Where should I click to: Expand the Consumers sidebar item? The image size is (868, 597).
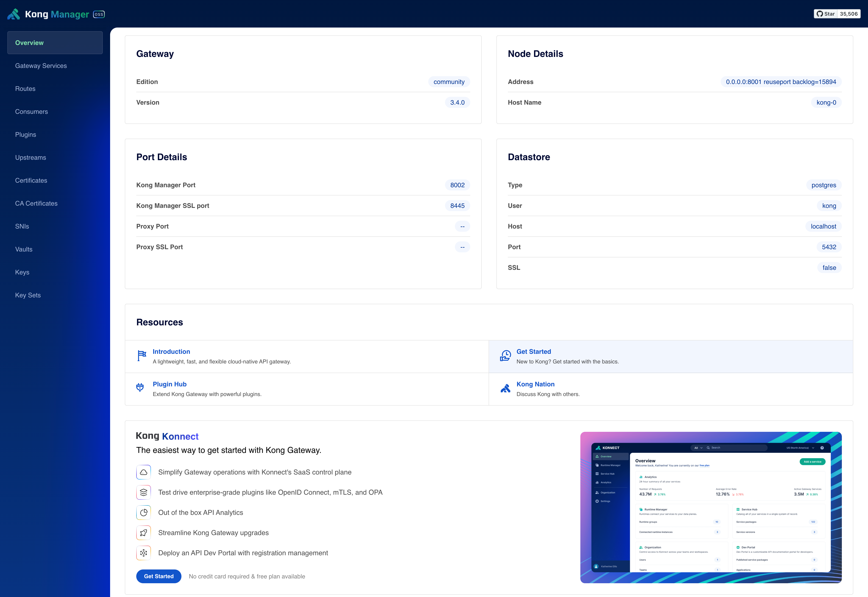[31, 112]
